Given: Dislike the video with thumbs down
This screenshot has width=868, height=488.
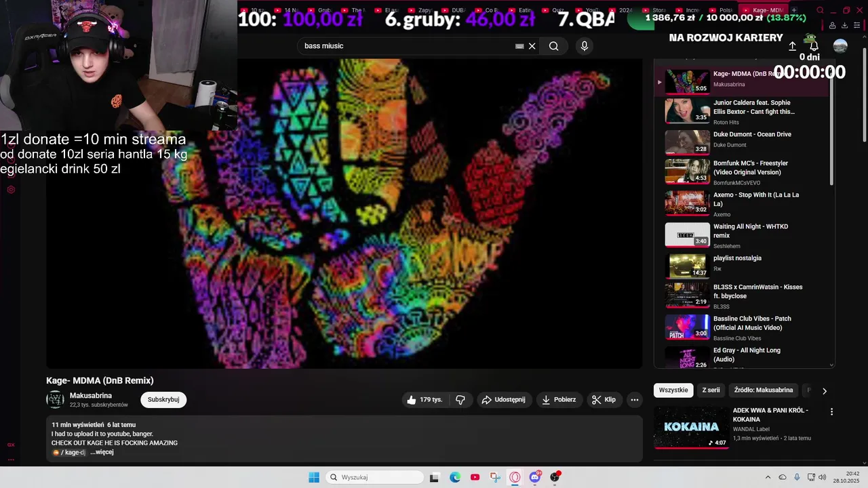Looking at the screenshot, I should tap(460, 400).
